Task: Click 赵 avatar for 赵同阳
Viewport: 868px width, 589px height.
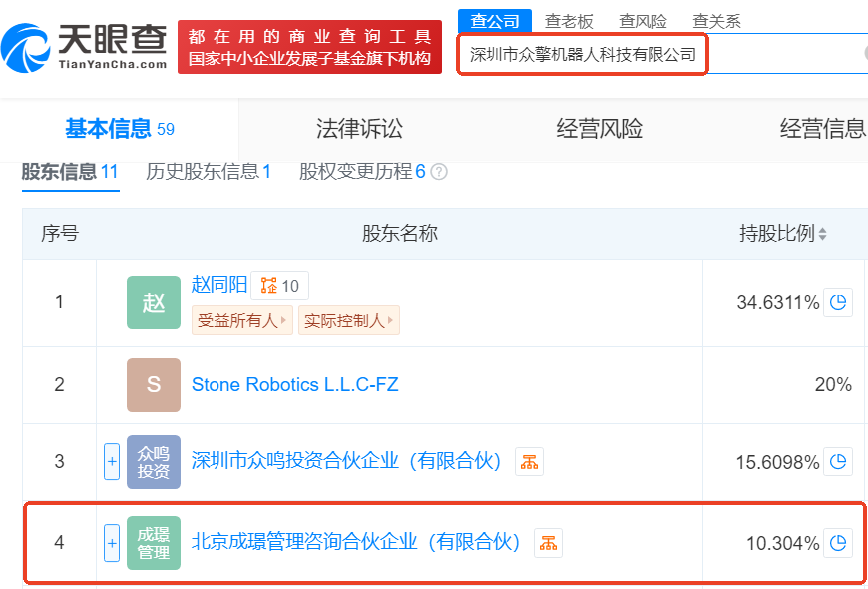Action: [x=154, y=302]
